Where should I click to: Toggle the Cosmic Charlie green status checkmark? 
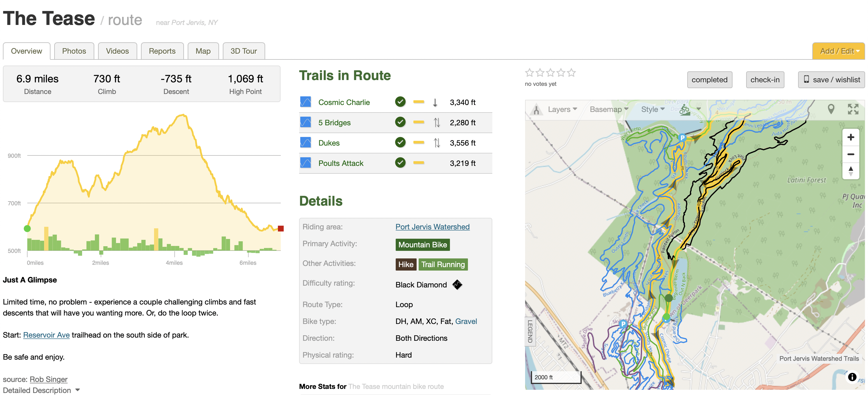pos(400,102)
